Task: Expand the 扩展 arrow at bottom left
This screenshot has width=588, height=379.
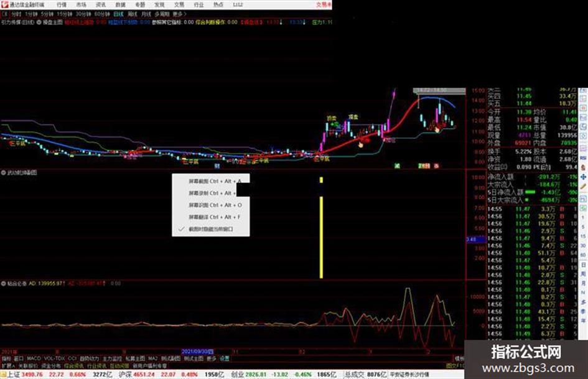Action: 8,365
